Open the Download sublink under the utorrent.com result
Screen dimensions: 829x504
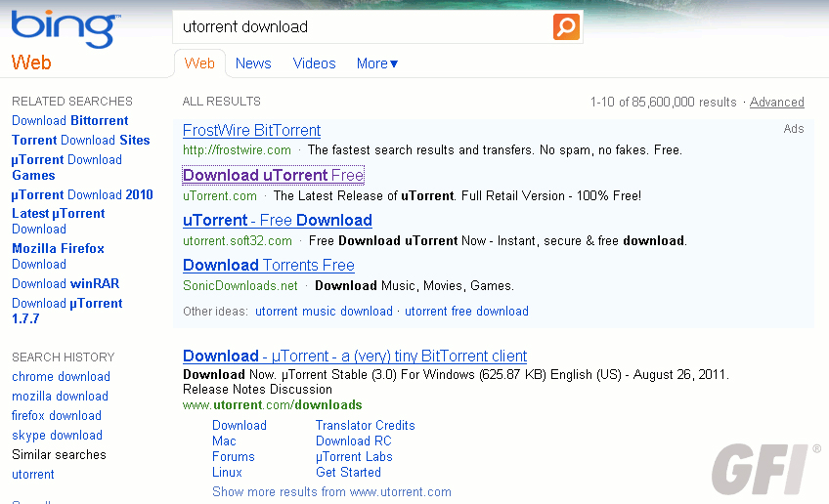pos(240,425)
